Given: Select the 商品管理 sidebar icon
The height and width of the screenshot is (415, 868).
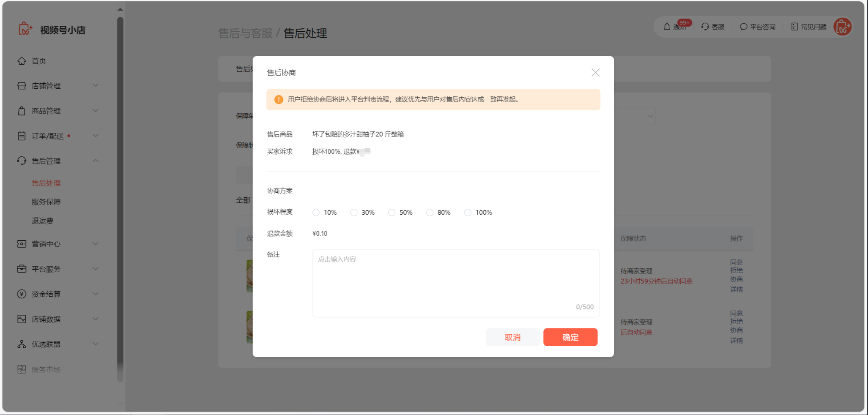Looking at the screenshot, I should [x=22, y=111].
